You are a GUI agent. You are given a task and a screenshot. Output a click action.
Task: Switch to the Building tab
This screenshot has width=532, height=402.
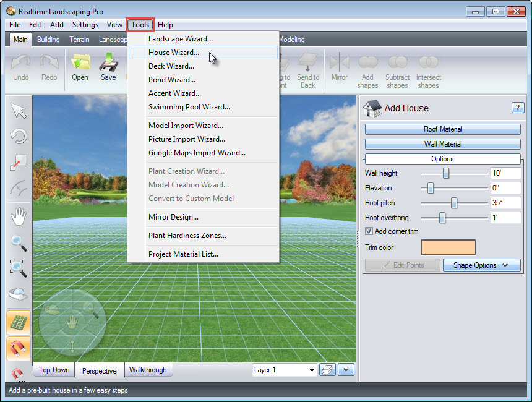(x=48, y=40)
